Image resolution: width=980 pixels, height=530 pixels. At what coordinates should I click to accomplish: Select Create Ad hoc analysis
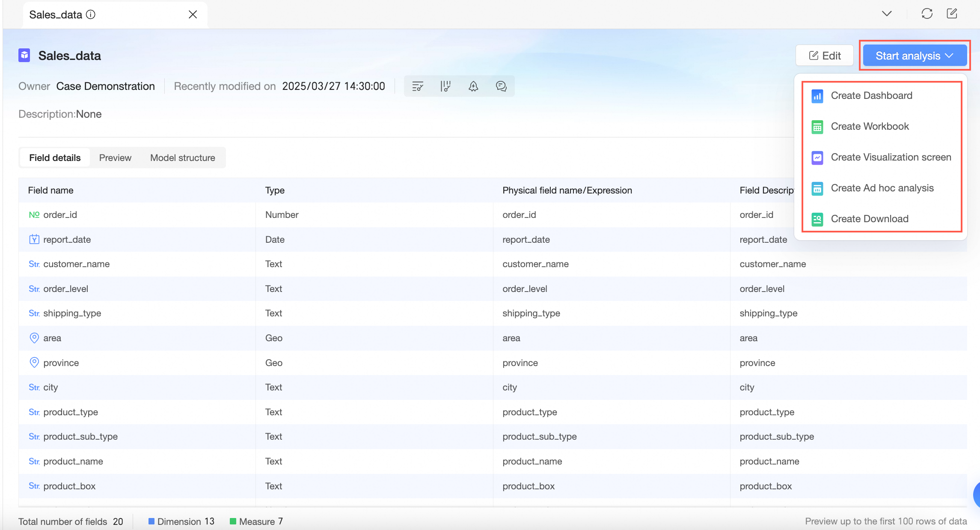882,188
